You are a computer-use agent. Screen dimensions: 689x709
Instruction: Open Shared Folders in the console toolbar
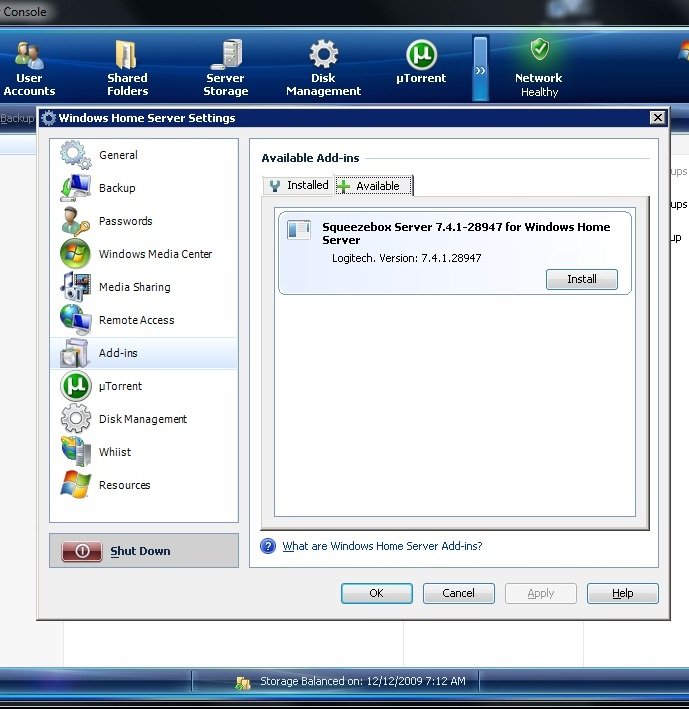pos(127,68)
